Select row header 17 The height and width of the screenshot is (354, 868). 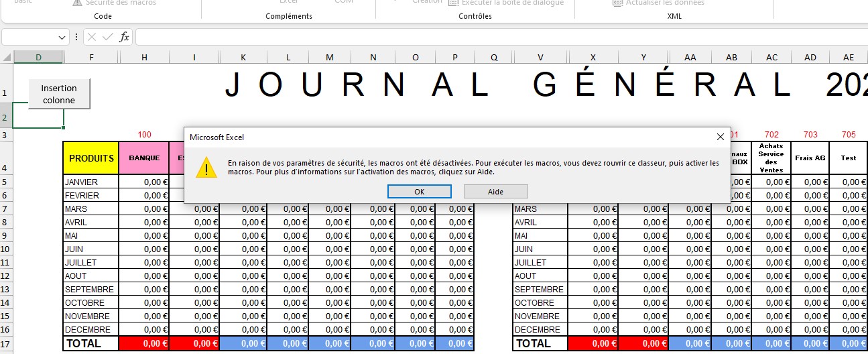7,343
